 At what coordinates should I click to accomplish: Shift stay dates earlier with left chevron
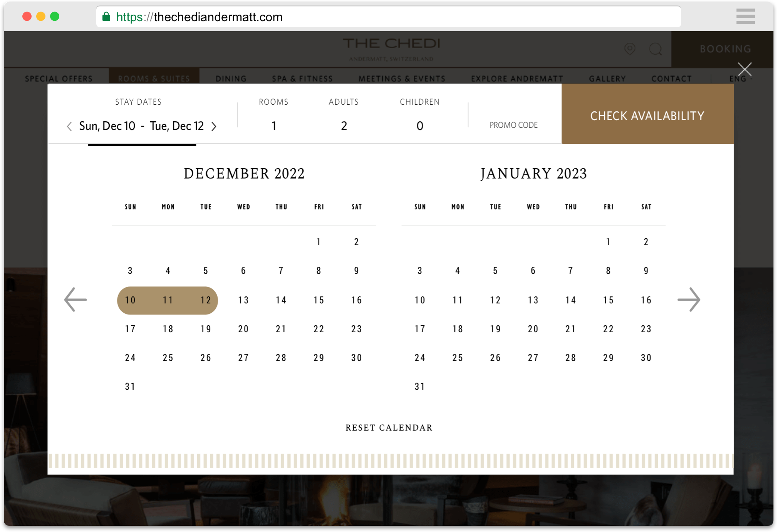click(x=69, y=126)
